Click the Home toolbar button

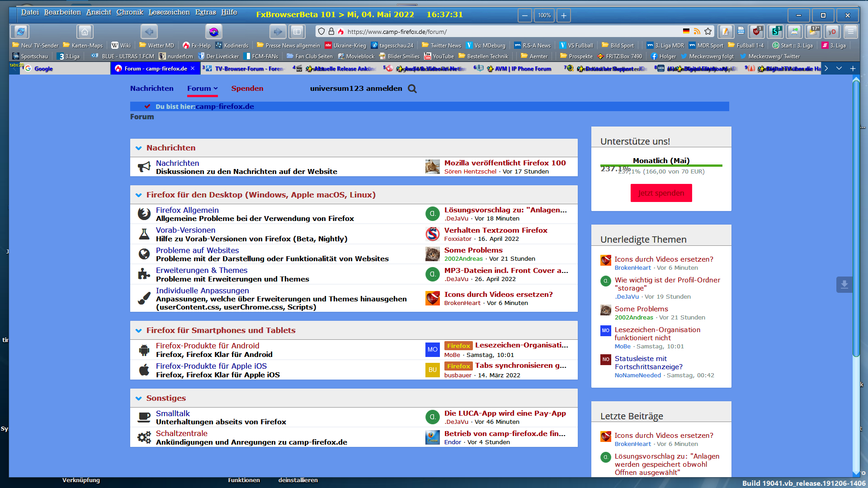pyautogui.click(x=85, y=32)
